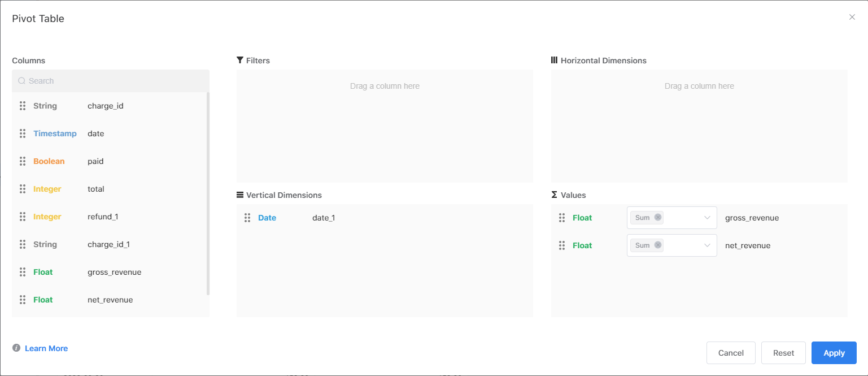Click the magnifier icon in the search box
Screen dimensions: 868x376
pos(21,81)
